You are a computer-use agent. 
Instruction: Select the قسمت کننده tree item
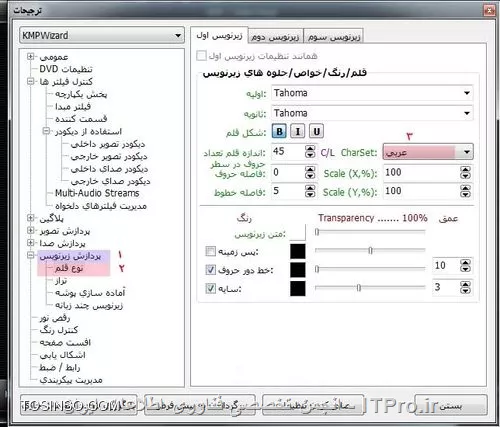click(81, 119)
